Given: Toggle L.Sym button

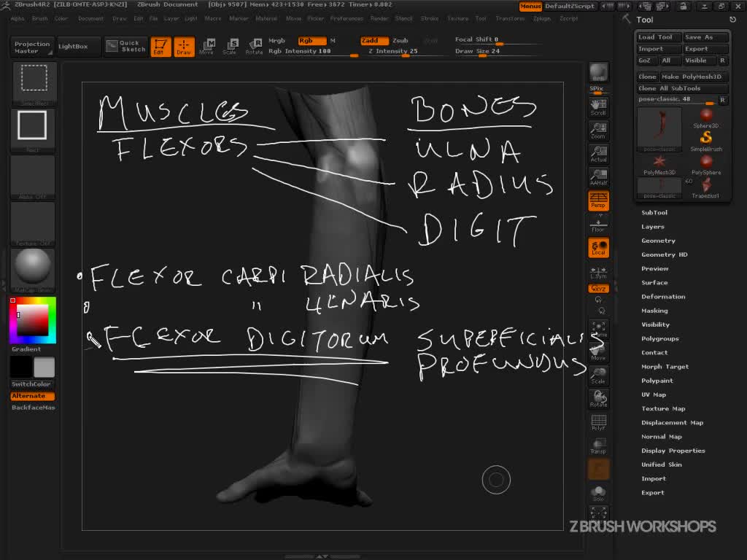Looking at the screenshot, I should pyautogui.click(x=598, y=273).
